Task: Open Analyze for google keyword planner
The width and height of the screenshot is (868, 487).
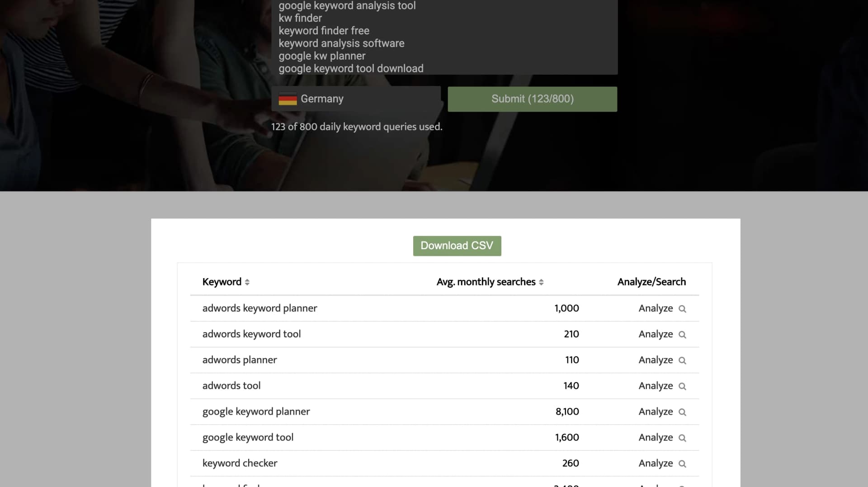Action: [x=656, y=411]
